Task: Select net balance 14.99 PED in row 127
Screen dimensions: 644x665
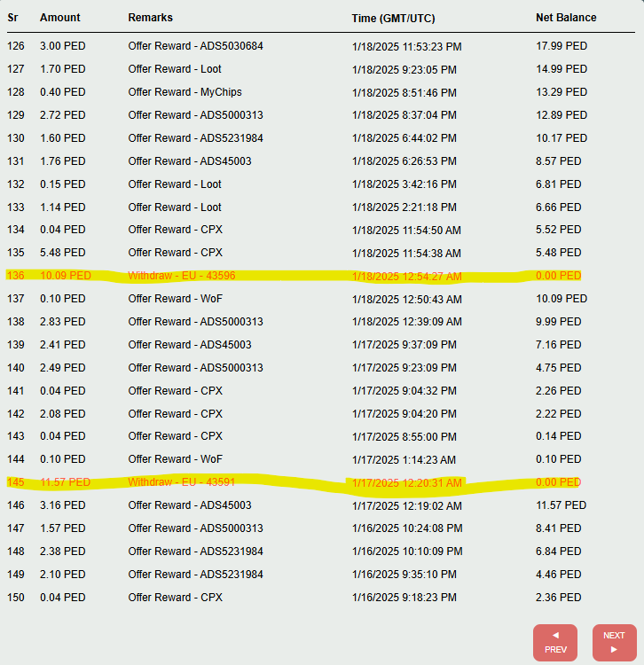Action: point(562,69)
